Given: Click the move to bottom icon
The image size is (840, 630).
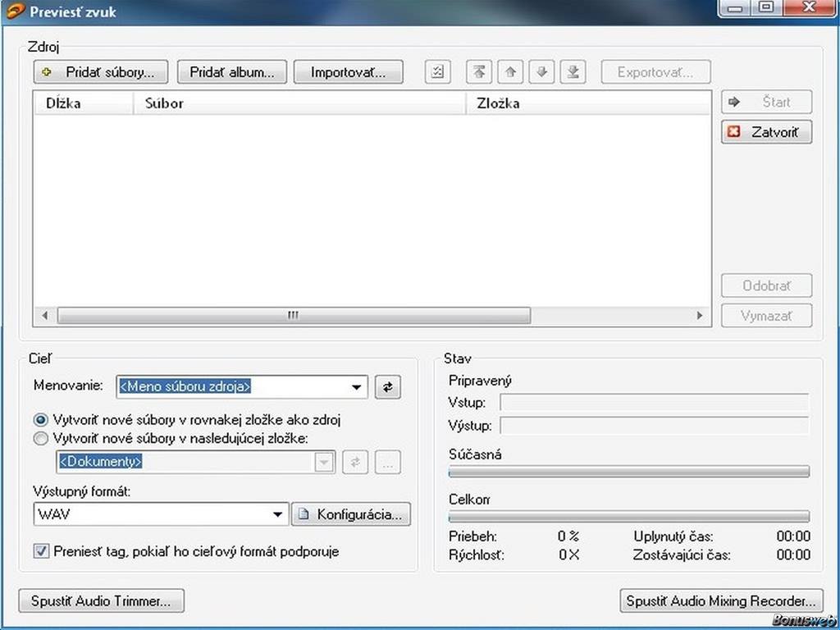Looking at the screenshot, I should tap(573, 72).
